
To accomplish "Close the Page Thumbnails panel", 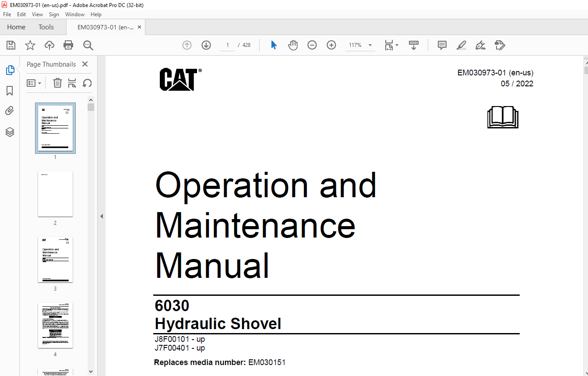I will pos(85,64).
